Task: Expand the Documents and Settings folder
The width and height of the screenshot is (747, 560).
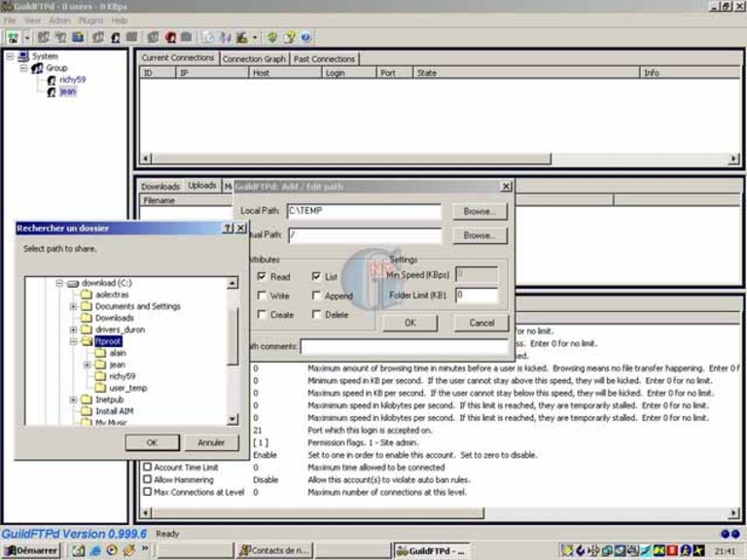Action: tap(73, 306)
